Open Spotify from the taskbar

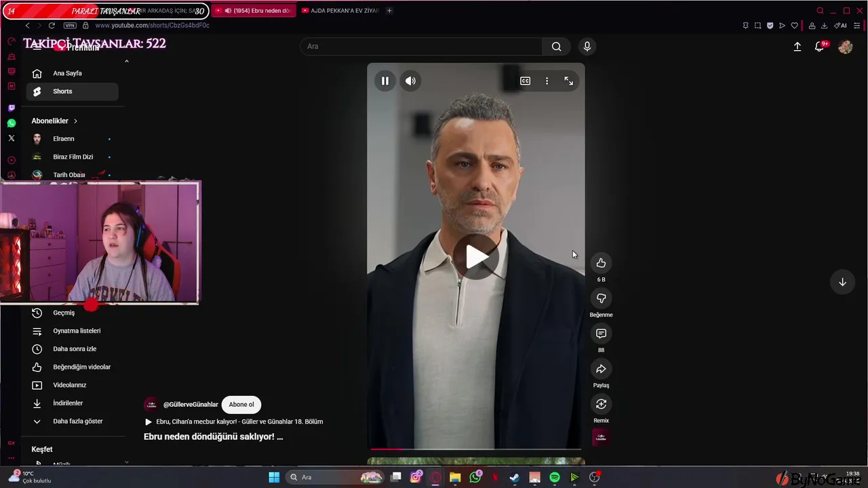point(555,477)
